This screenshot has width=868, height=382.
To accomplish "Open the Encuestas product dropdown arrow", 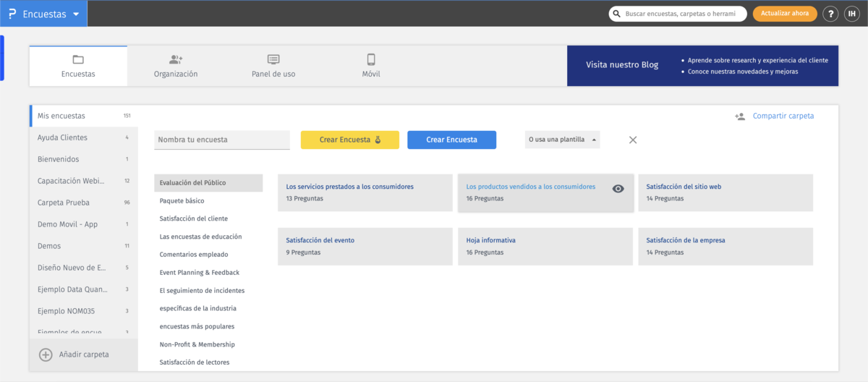I will (76, 14).
